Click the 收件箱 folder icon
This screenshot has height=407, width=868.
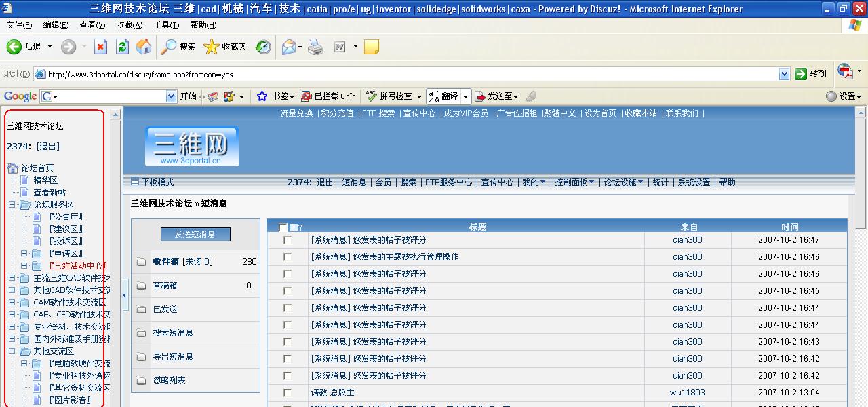[141, 262]
